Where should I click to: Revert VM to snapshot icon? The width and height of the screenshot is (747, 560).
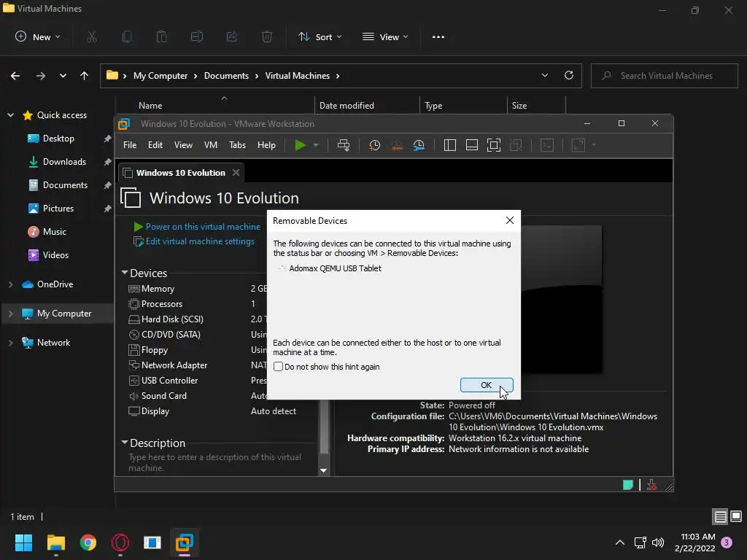pos(397,145)
